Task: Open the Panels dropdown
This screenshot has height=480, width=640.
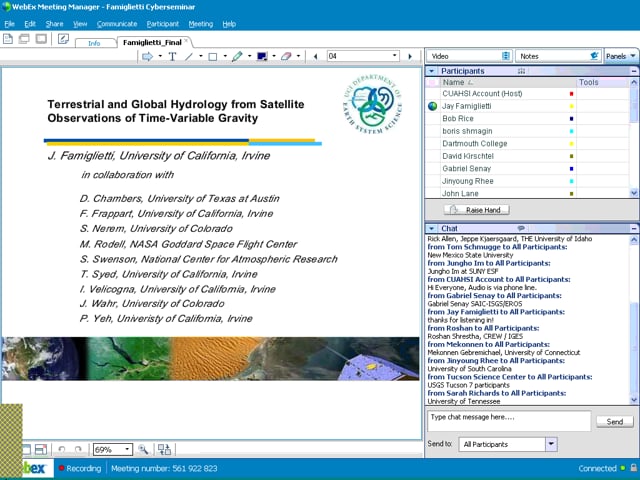Action: point(621,56)
